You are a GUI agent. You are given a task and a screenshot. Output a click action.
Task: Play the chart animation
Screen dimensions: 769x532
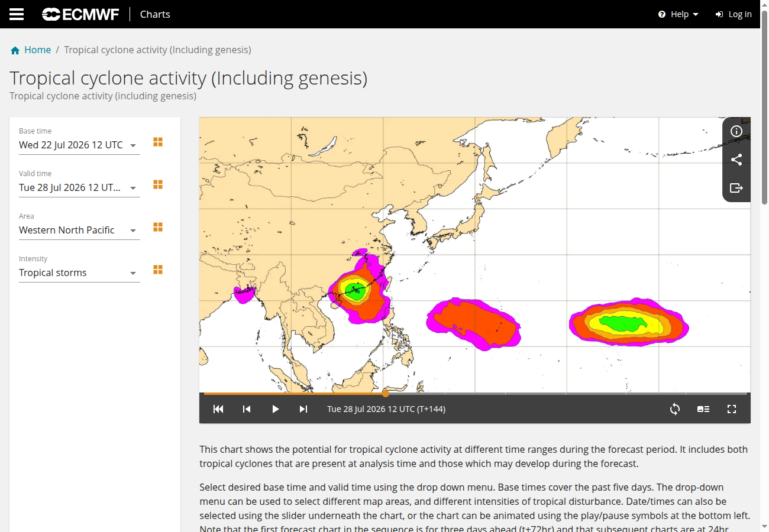point(275,409)
